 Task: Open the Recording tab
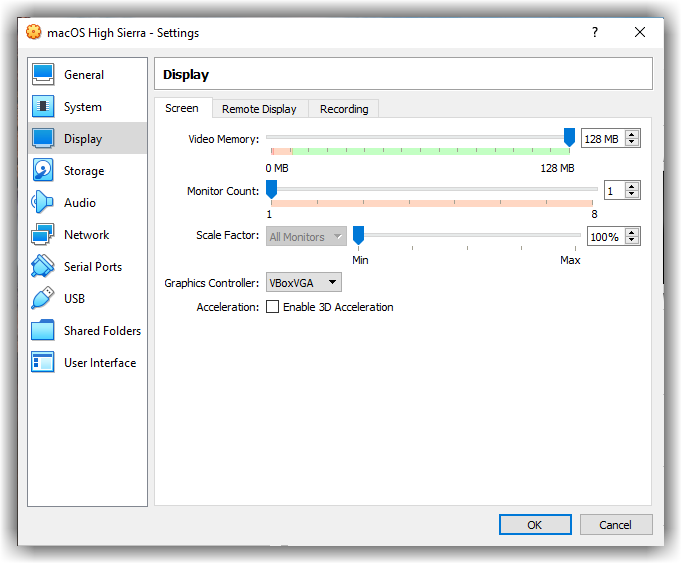[344, 109]
